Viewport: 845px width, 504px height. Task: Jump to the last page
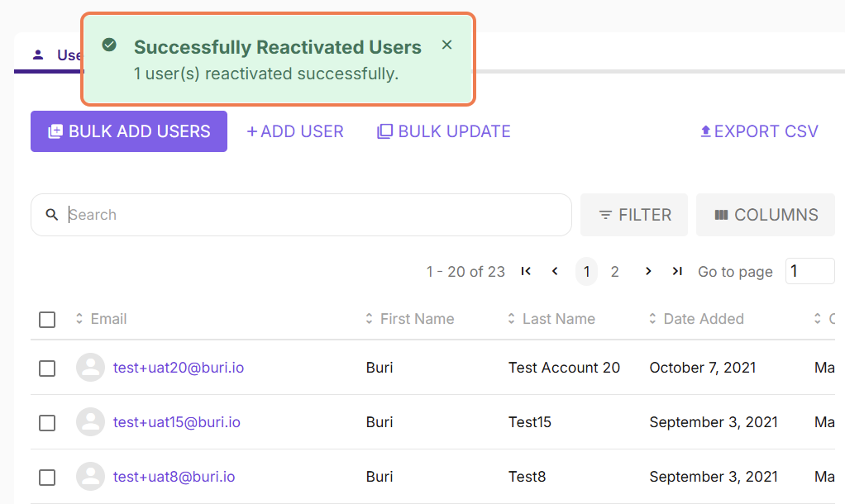tap(677, 271)
